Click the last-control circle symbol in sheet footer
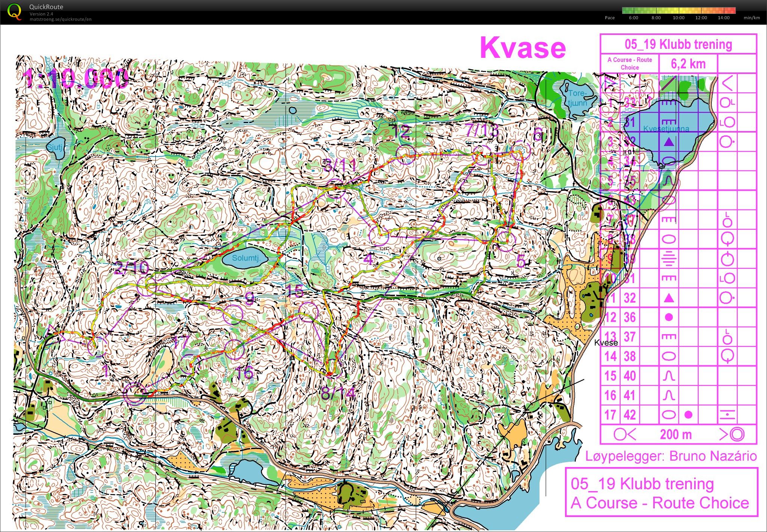Viewport: 767px width, 532px height. (620, 434)
